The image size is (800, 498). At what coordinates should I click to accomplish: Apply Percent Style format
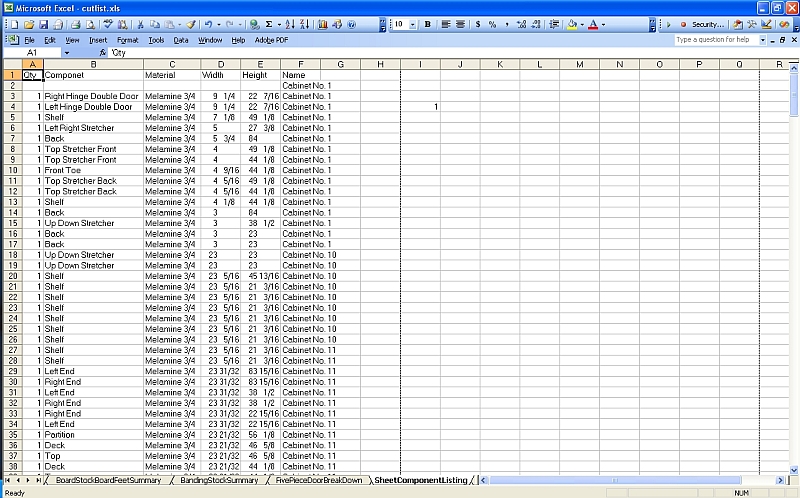click(x=492, y=24)
